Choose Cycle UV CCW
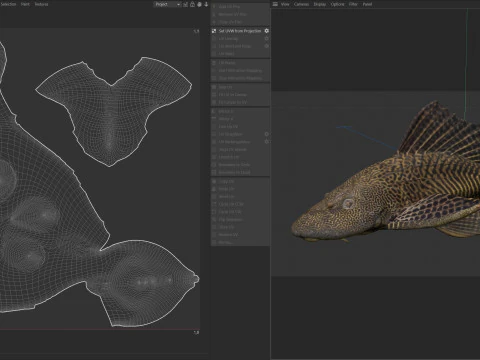480x360 pixels. (240, 204)
